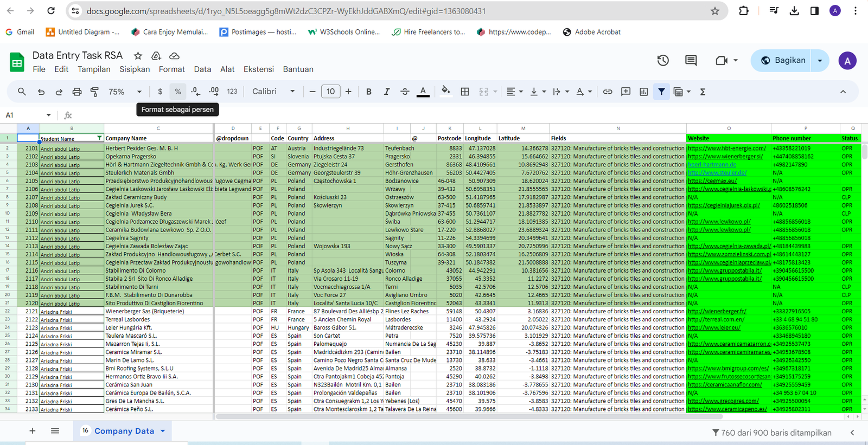
Task: Open functions sigma menu
Action: pyautogui.click(x=703, y=92)
